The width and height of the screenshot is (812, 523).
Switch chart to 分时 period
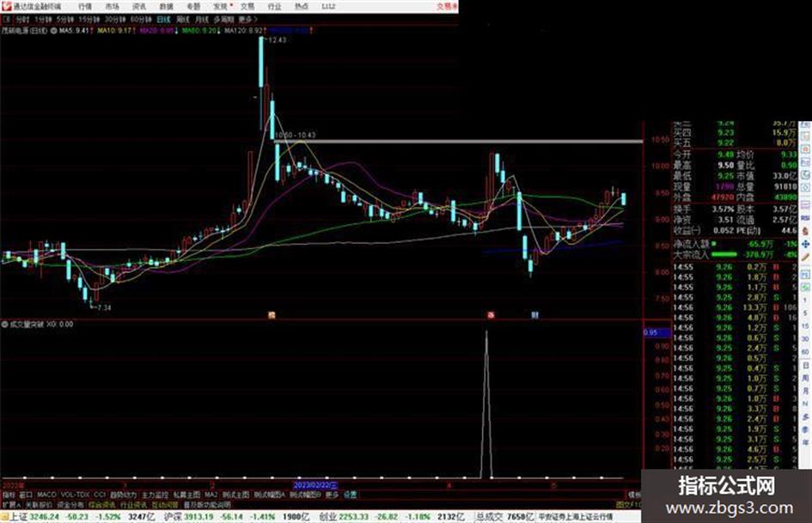(x=21, y=20)
